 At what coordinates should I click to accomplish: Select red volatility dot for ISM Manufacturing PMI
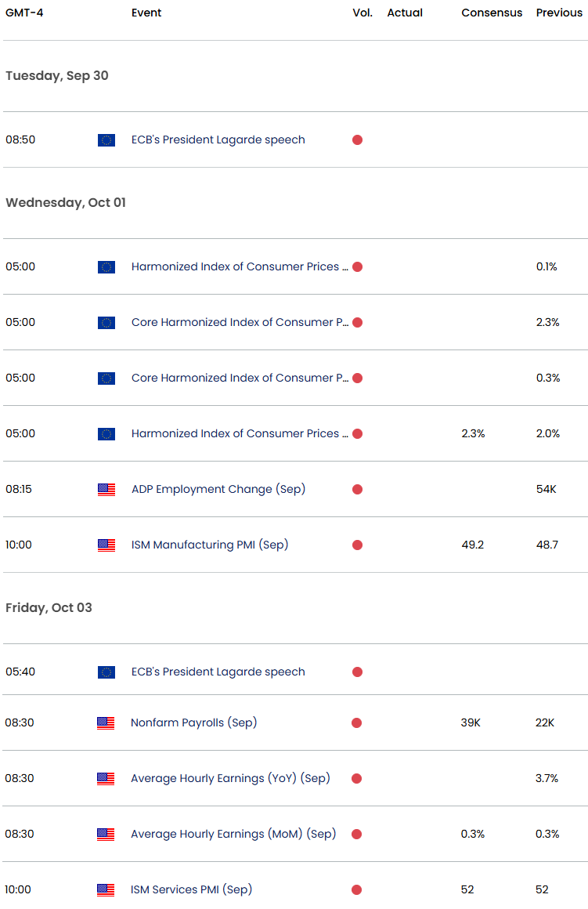(x=357, y=545)
